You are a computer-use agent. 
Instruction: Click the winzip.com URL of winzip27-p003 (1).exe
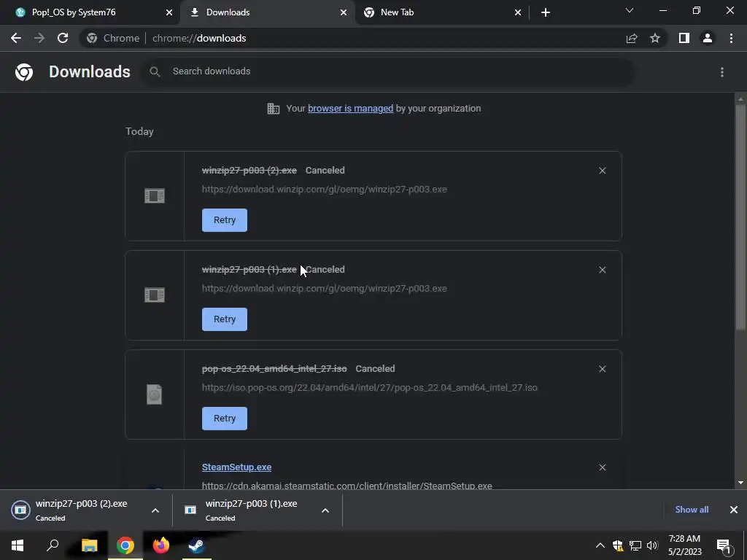325,288
